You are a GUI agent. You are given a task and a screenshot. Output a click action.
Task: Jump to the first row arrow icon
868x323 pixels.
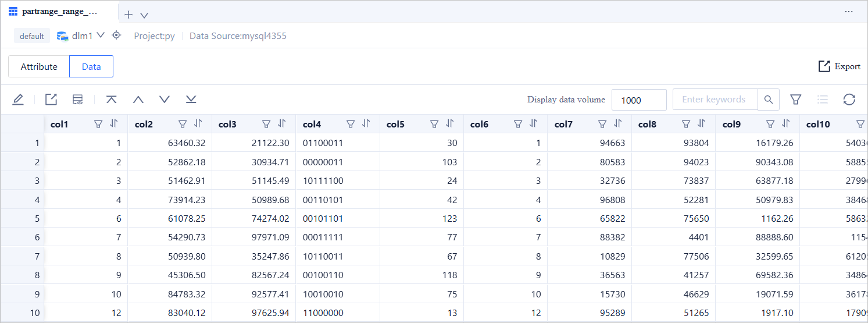tap(111, 100)
